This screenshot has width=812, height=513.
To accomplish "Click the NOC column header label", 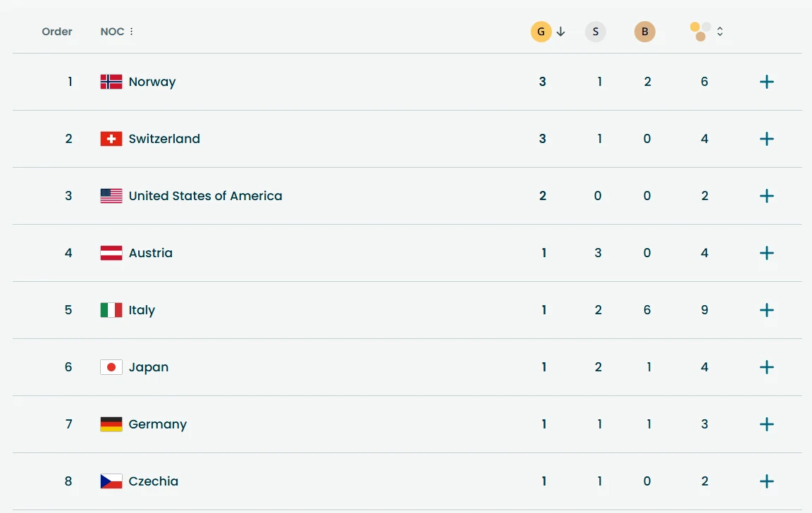I will (111, 31).
